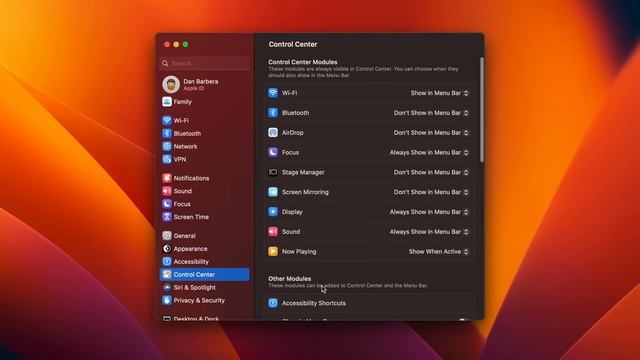Viewport: 640px width, 360px height.
Task: Click the Network globe icon in sidebar
Action: (x=167, y=146)
